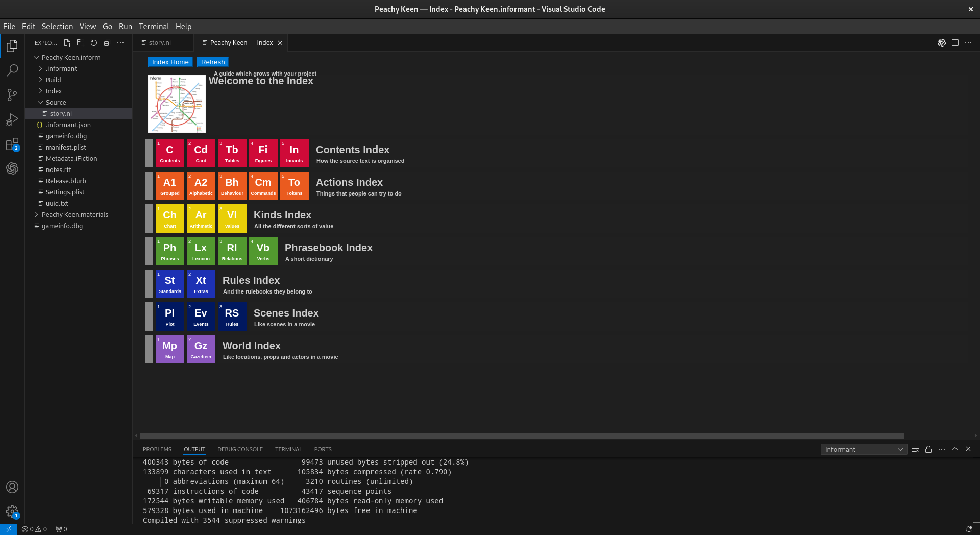Click Refresh Explorer icon

(x=94, y=43)
